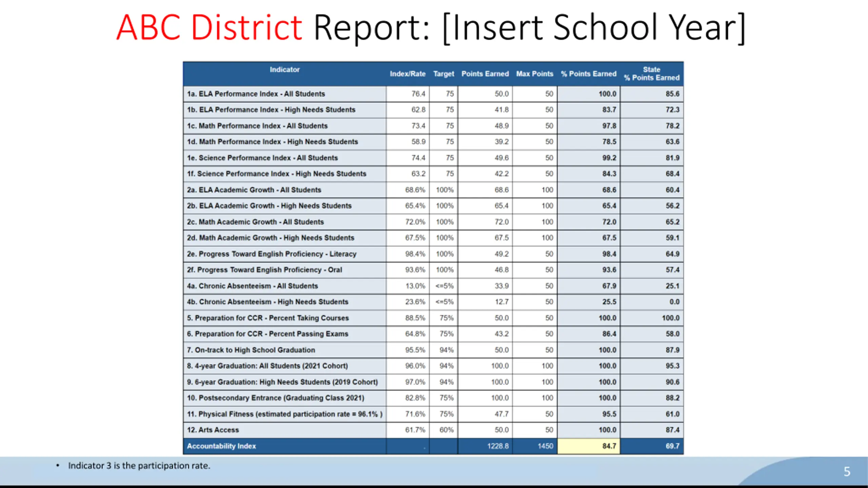
Task: Click '2b. ELA Academic Growth - High Needs Students'
Action: 269,206
